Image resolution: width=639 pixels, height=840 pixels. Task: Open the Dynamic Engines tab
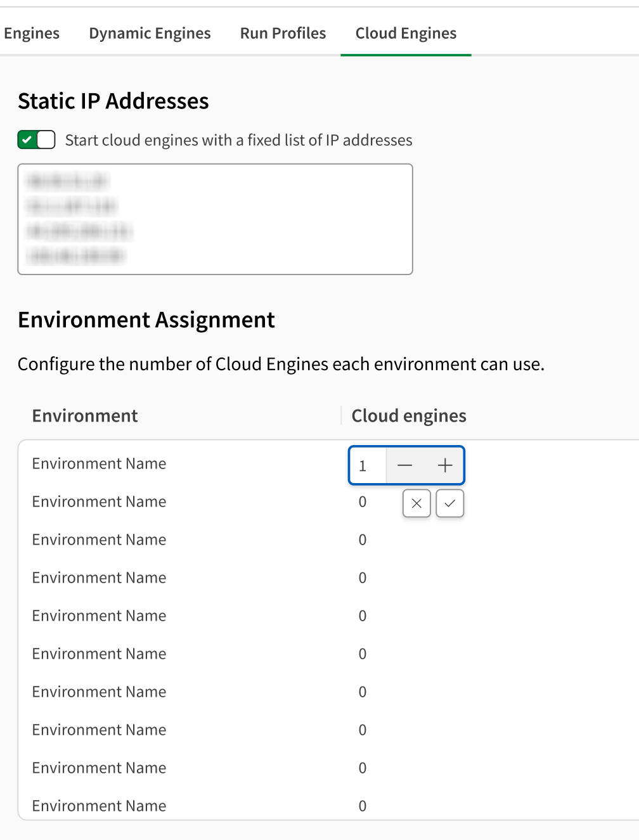click(x=150, y=33)
